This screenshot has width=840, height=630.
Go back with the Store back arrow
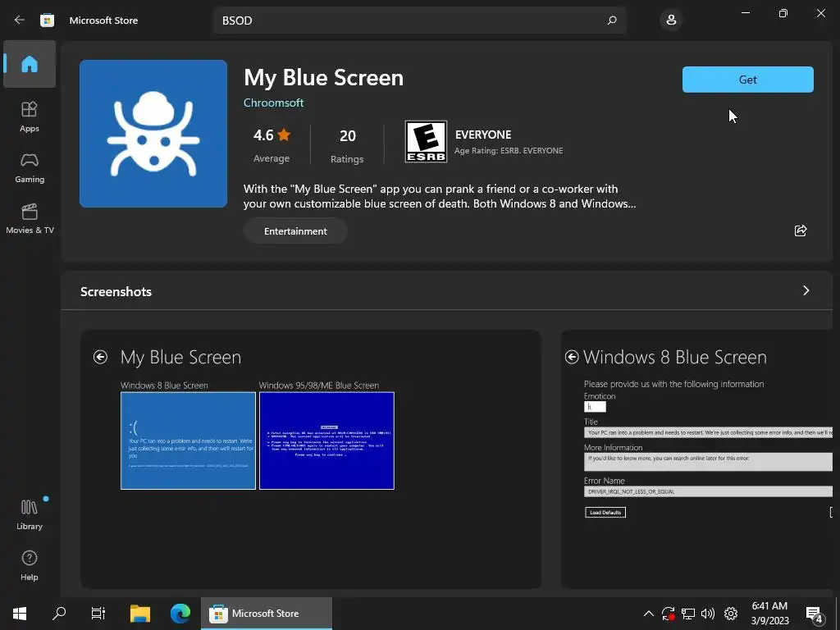coord(20,20)
